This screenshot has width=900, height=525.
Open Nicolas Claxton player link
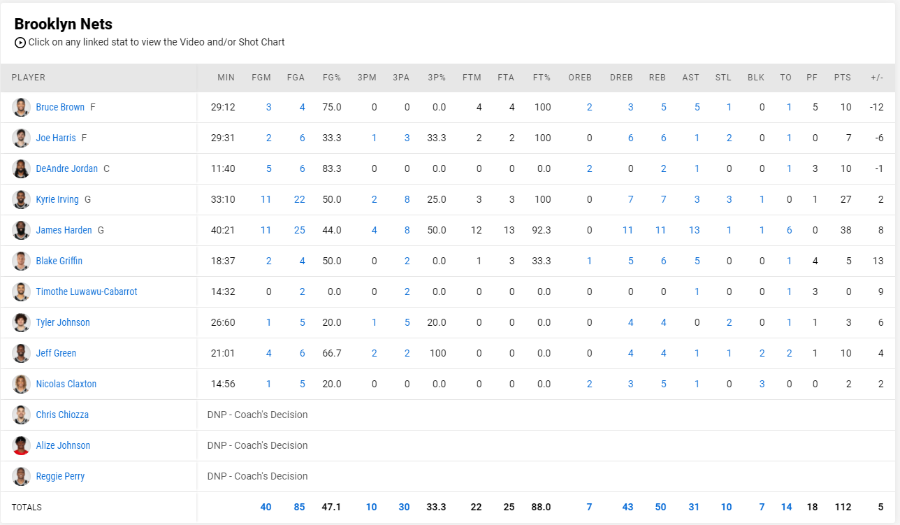click(66, 384)
